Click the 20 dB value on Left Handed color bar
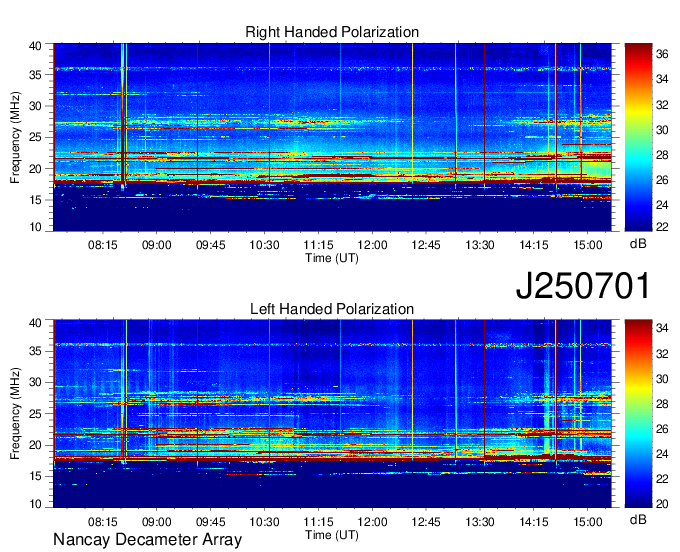Screen dimensions: 680x552 (x=662, y=503)
